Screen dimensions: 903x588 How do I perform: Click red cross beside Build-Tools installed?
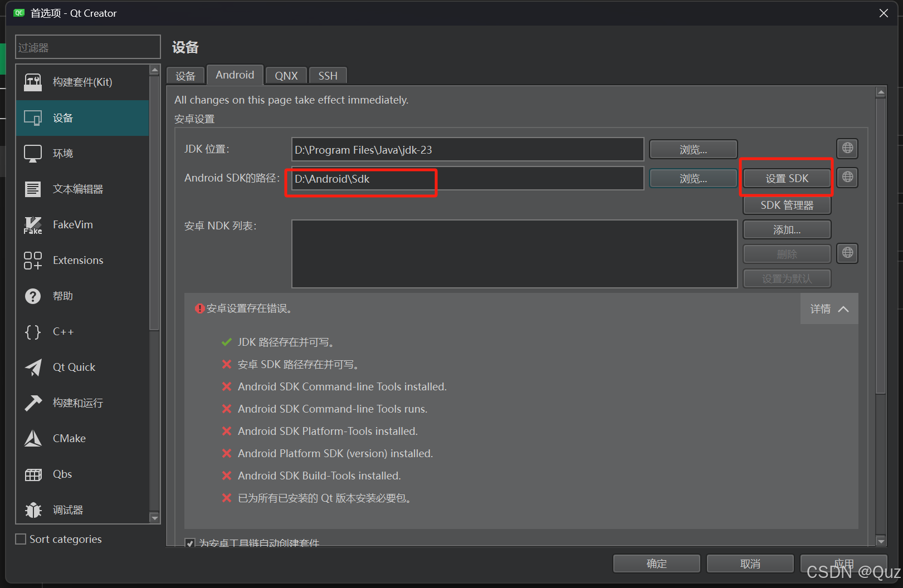coord(226,476)
